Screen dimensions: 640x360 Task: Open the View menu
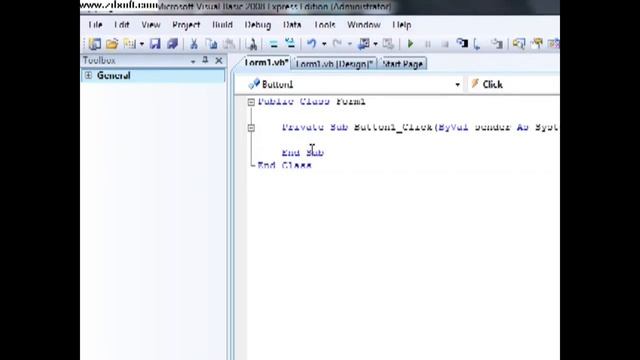tap(151, 25)
